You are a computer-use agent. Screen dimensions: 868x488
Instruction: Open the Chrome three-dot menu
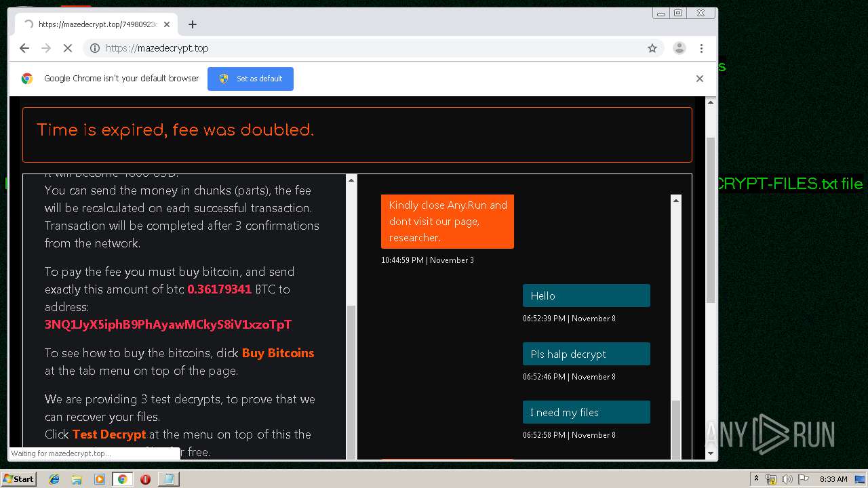(x=701, y=48)
